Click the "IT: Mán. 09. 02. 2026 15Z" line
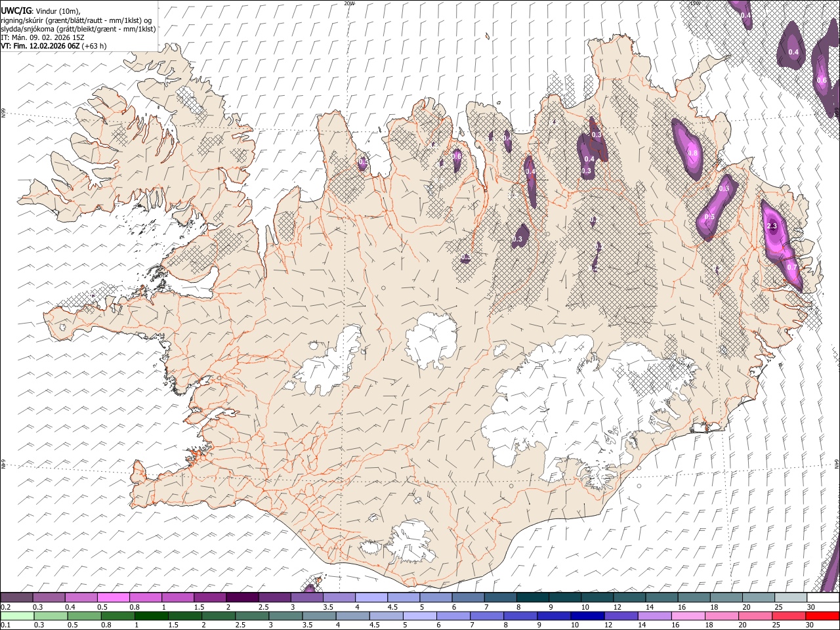The height and width of the screenshot is (630, 840). coord(43,37)
